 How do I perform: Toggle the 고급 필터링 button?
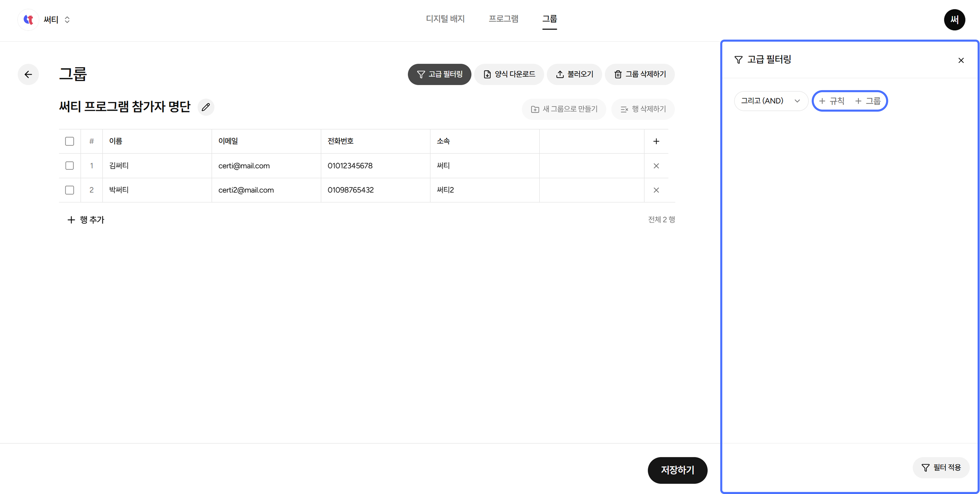pyautogui.click(x=439, y=74)
